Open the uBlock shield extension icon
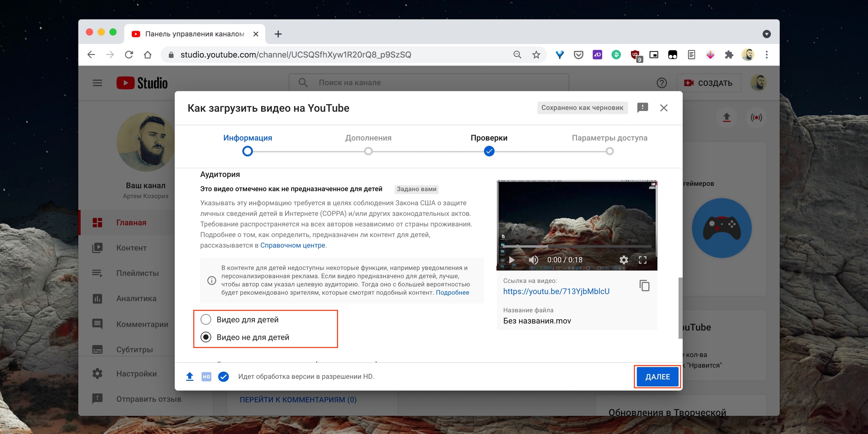The height and width of the screenshot is (434, 868). (x=635, y=55)
